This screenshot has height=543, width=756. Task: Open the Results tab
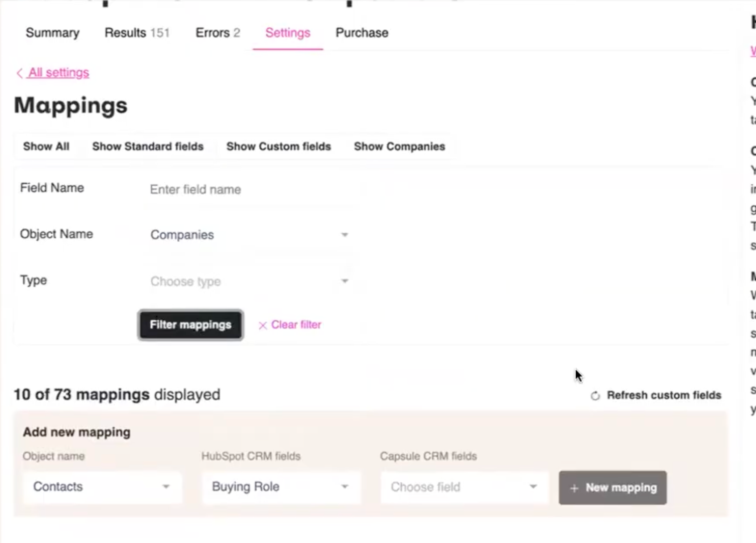point(137,33)
